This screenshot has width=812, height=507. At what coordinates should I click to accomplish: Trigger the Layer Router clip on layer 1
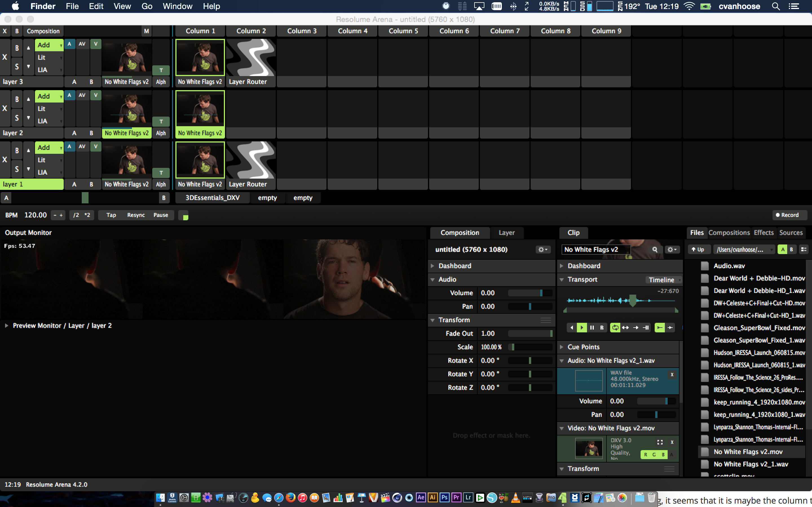(x=251, y=160)
